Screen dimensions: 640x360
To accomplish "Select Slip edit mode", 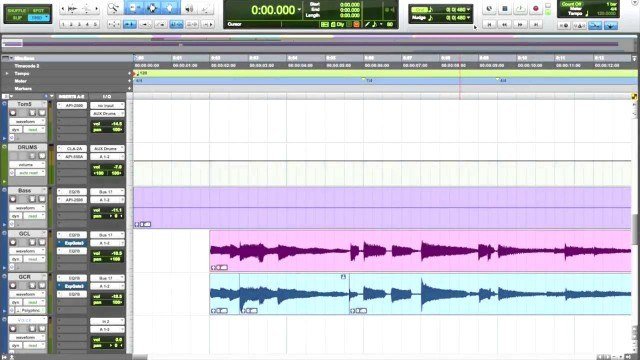I will tap(17, 18).
